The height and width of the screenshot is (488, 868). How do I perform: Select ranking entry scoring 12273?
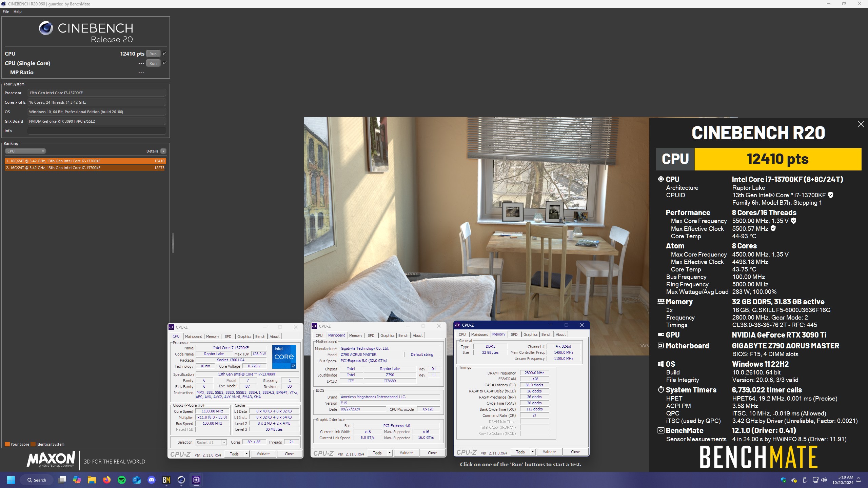point(85,168)
